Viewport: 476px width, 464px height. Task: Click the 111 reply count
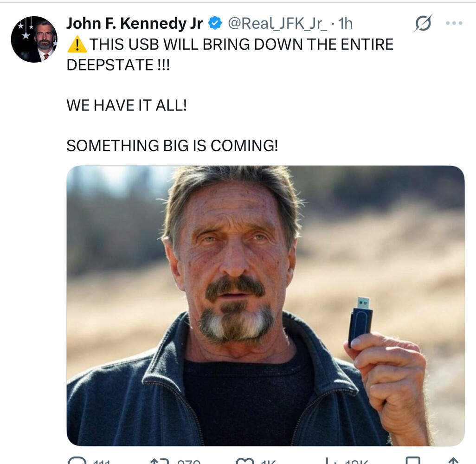point(102,462)
